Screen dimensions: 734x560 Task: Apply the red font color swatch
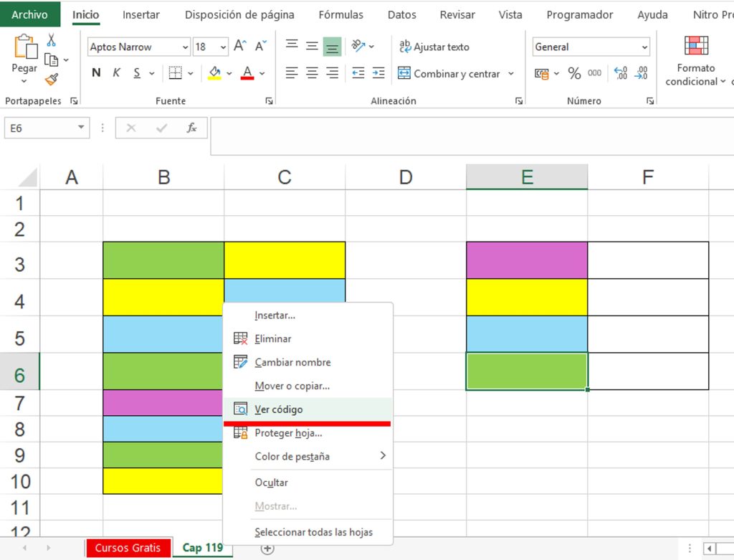click(x=247, y=73)
